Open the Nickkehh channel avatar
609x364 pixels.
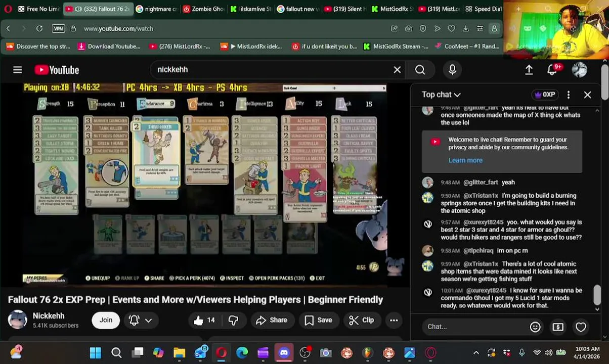(17, 320)
